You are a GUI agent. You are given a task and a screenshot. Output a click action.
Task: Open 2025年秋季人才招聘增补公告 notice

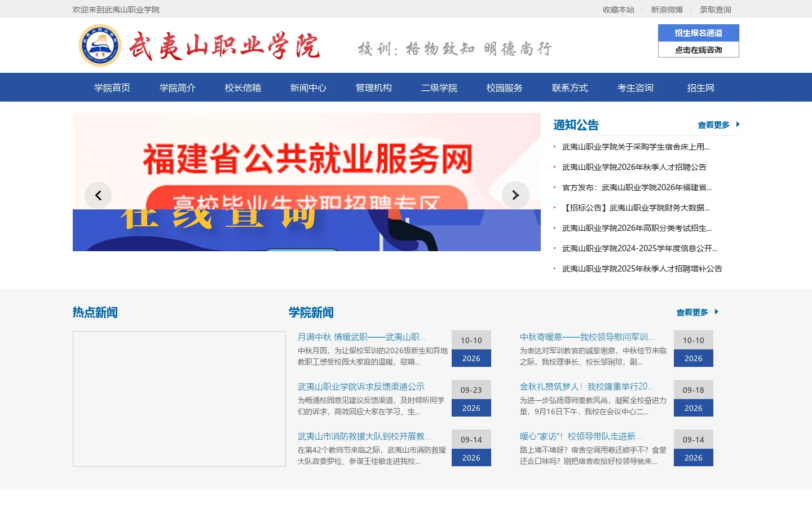[642, 269]
